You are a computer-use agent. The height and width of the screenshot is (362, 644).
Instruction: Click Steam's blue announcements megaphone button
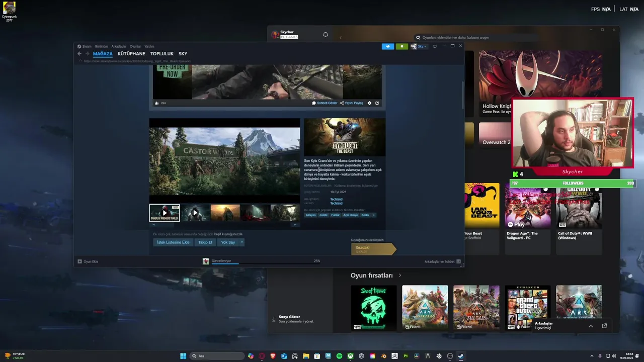[x=388, y=46]
